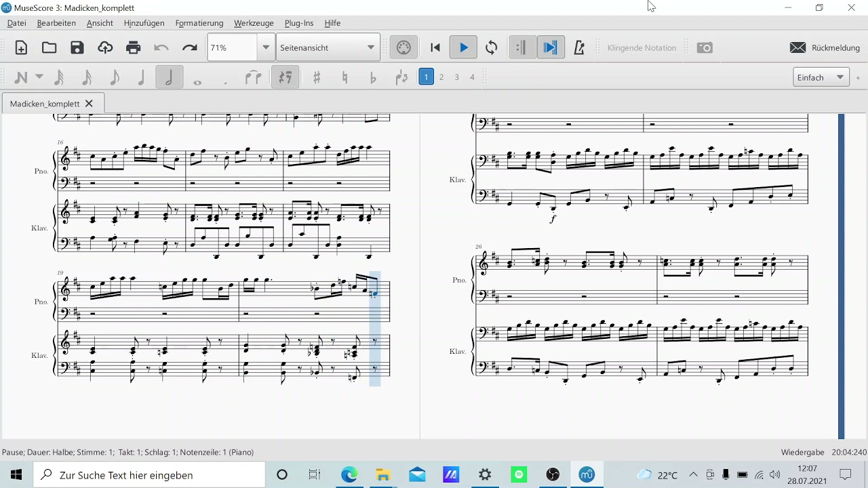Viewport: 868px width, 488px height.
Task: Print the score
Action: point(133,47)
